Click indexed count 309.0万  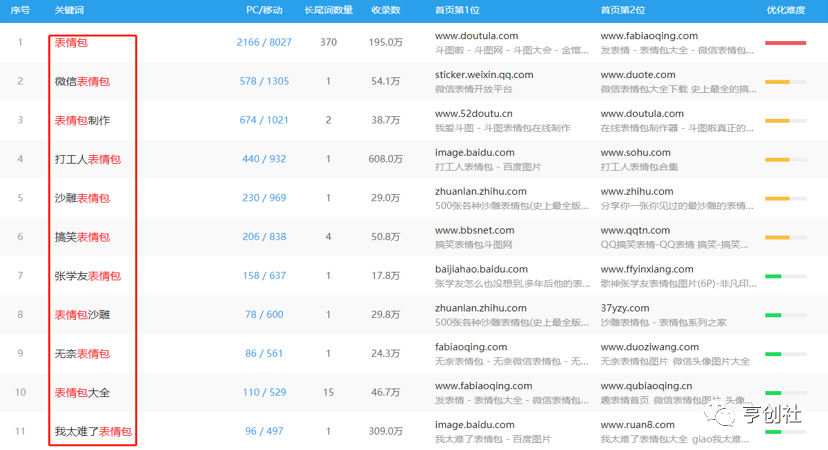click(385, 432)
